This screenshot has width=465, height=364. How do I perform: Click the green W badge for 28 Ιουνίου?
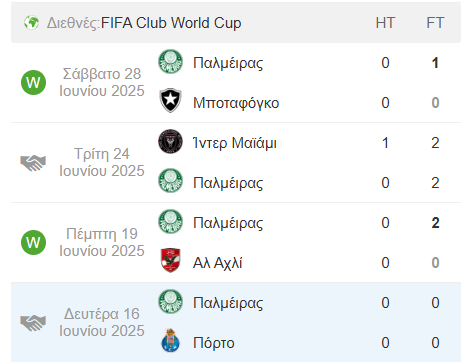tap(33, 82)
